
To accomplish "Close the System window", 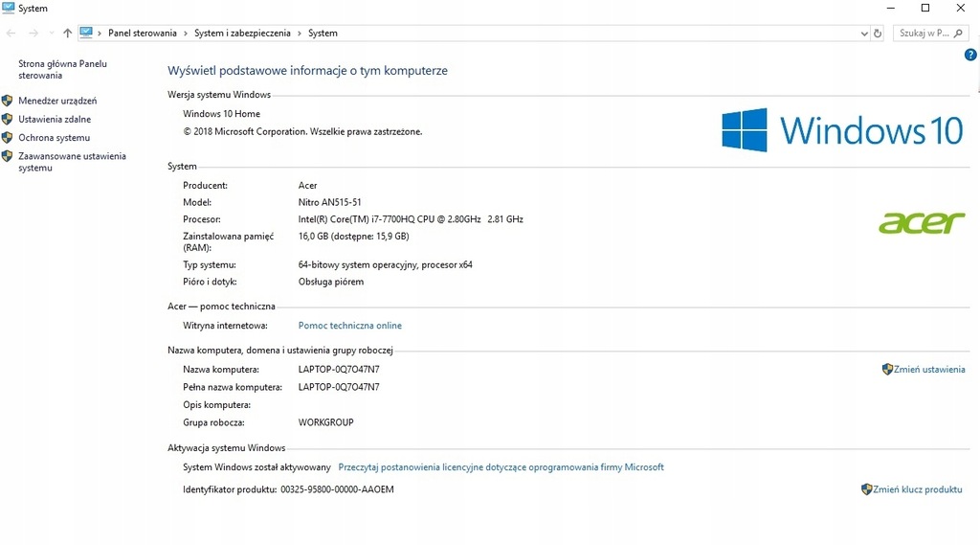I will [961, 8].
